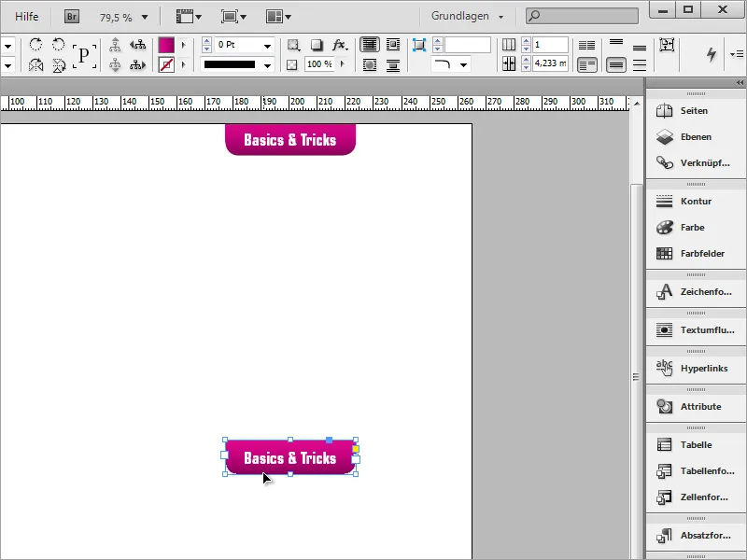
Task: Flip horizontal icon
Action: click(35, 64)
